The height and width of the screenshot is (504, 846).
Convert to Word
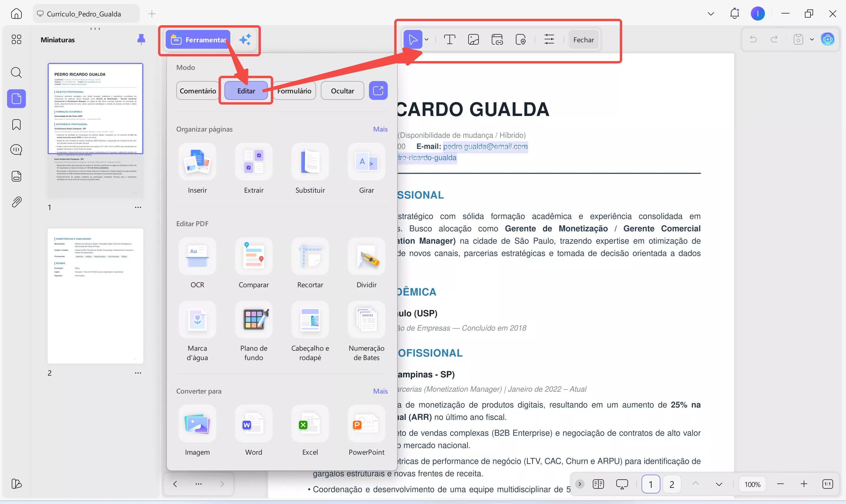pos(254,431)
